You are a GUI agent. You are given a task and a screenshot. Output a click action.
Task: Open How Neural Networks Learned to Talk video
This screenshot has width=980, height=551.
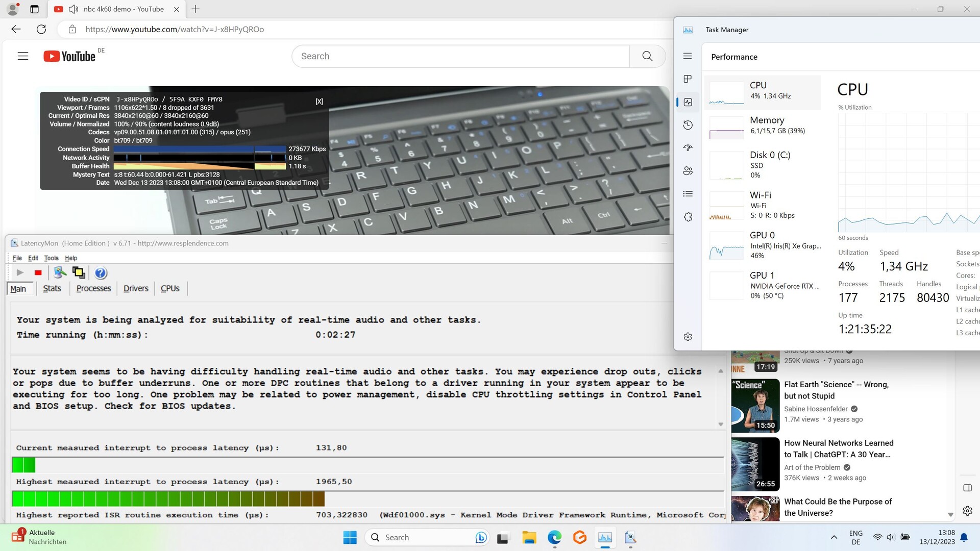[x=839, y=449]
